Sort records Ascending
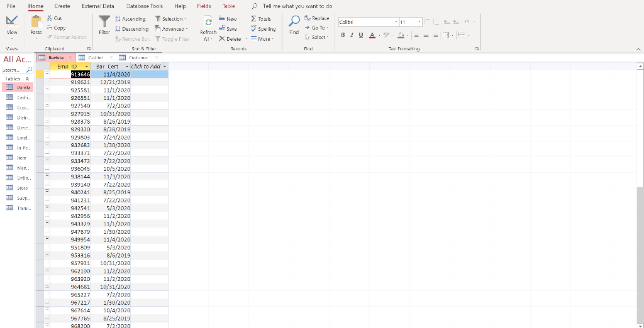This screenshot has width=644, height=328. (x=130, y=19)
